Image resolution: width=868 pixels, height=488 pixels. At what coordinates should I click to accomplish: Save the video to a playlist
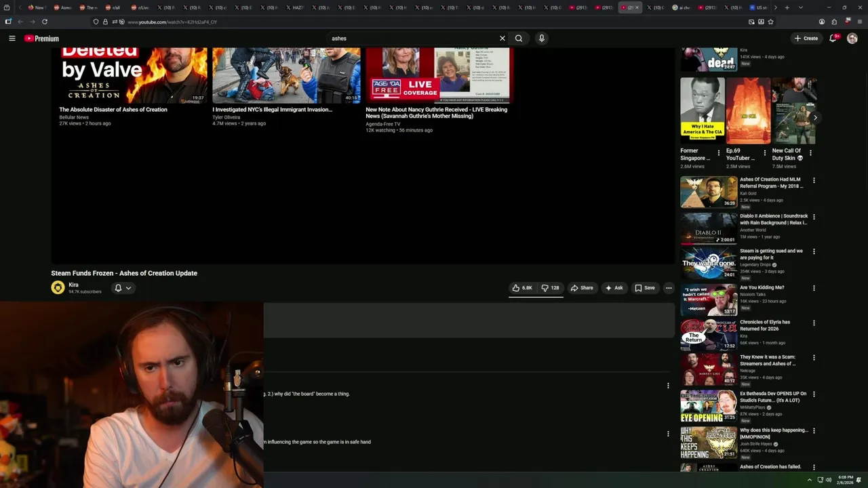coord(645,288)
